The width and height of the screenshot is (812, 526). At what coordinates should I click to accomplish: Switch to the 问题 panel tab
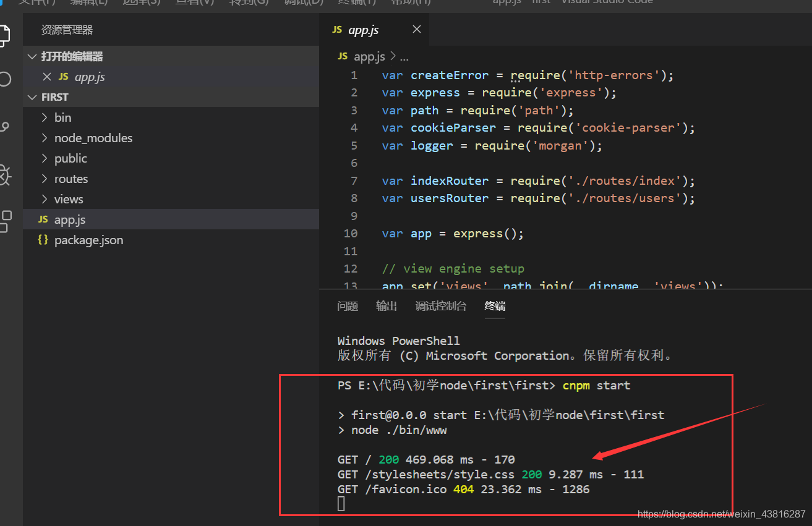[x=348, y=306]
